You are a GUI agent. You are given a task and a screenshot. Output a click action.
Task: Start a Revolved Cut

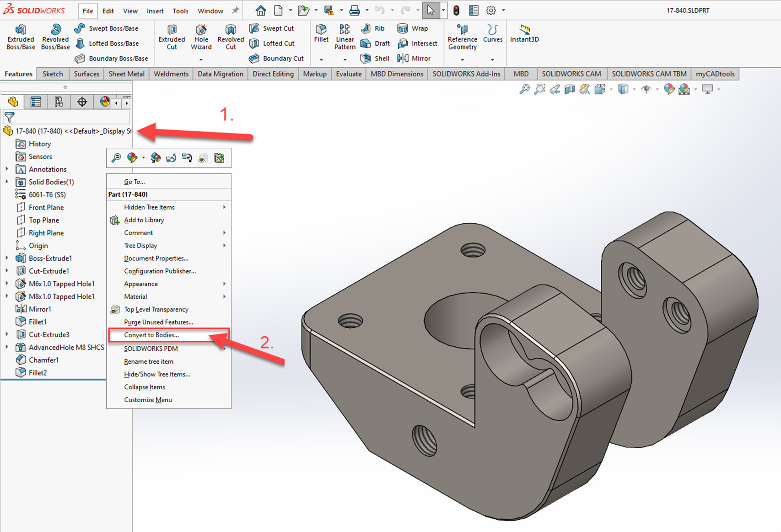[231, 38]
